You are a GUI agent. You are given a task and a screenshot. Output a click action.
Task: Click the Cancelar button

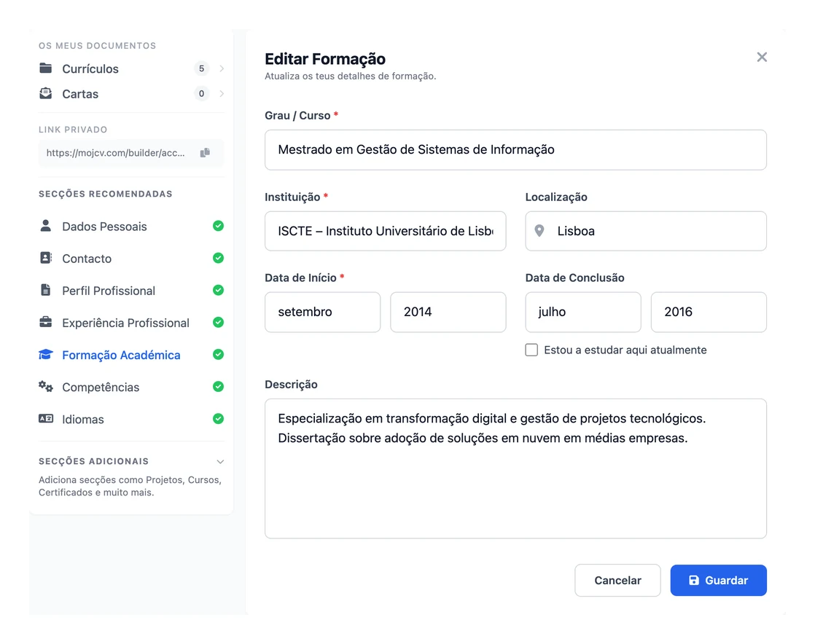pyautogui.click(x=617, y=580)
